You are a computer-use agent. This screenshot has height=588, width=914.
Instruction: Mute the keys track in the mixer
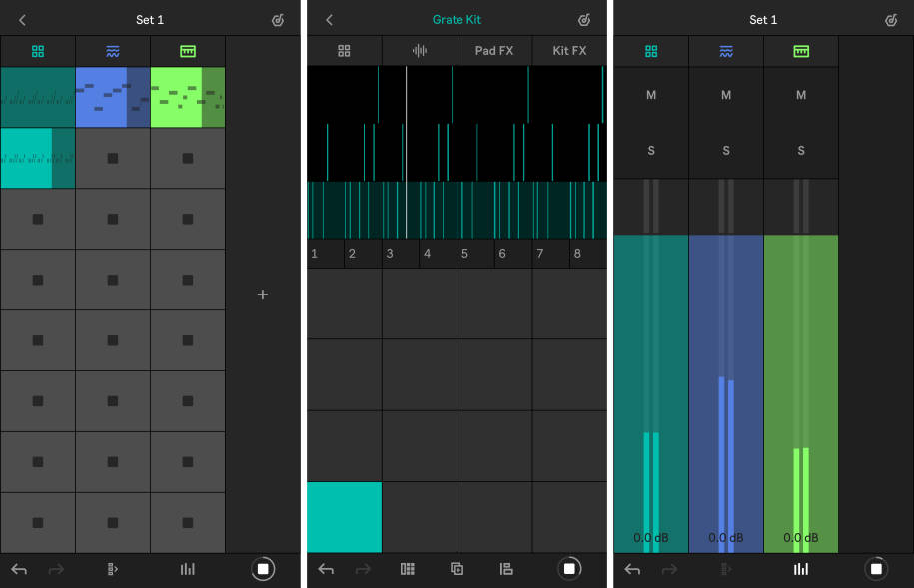pyautogui.click(x=800, y=95)
